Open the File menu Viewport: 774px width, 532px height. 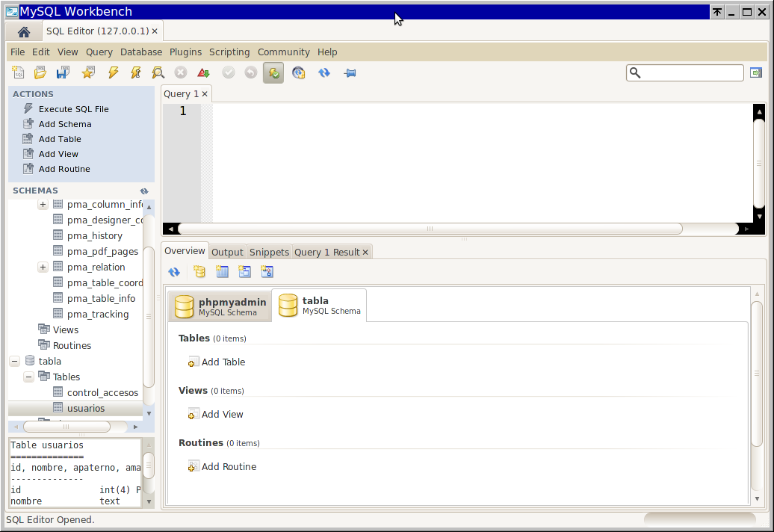pos(17,52)
